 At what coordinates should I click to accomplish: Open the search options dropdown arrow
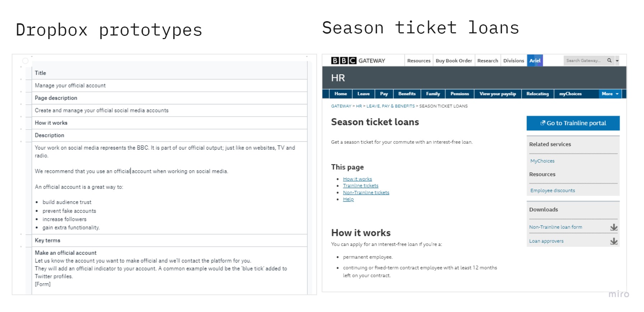(x=617, y=60)
